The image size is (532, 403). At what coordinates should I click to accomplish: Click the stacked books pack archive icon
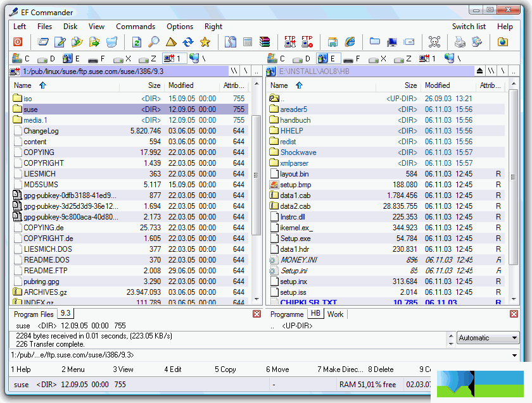pyautogui.click(x=265, y=42)
